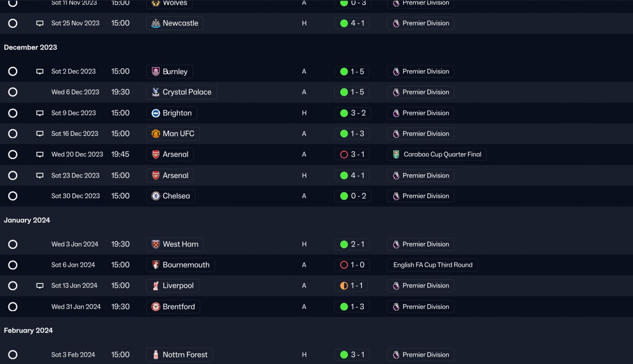Click the Chelsea club crest icon
633x364 pixels.
pyautogui.click(x=156, y=196)
